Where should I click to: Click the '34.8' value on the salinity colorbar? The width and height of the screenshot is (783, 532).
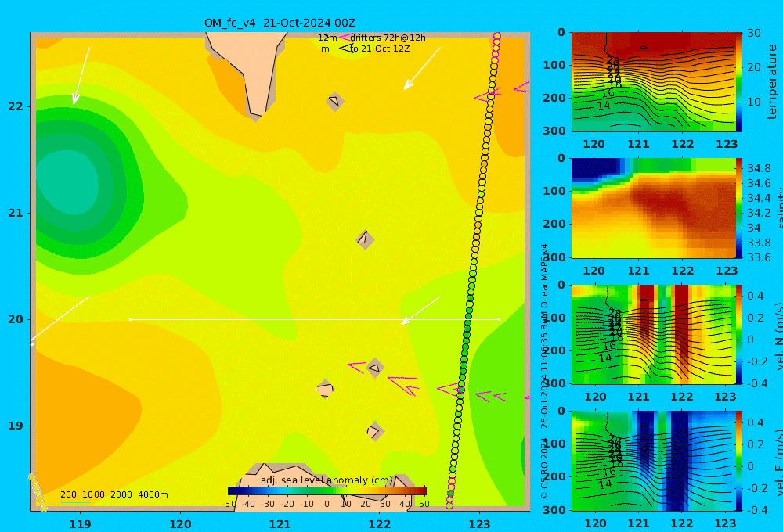759,168
